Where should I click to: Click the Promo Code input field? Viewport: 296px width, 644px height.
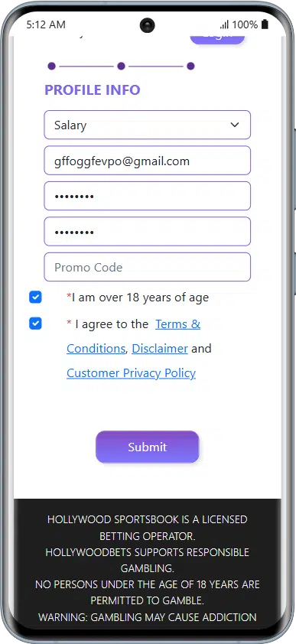point(148,267)
